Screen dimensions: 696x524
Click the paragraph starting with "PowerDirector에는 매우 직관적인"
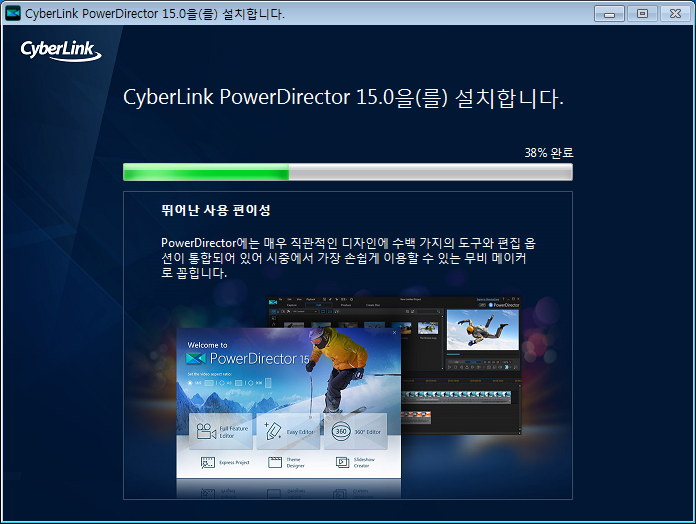pyautogui.click(x=348, y=258)
